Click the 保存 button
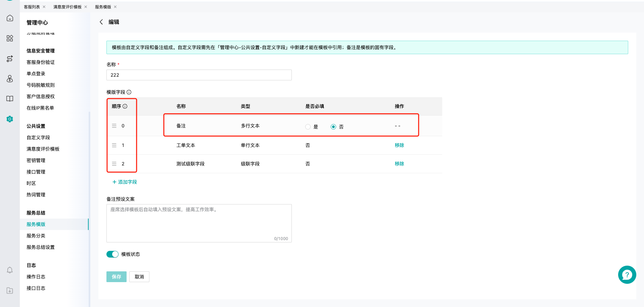This screenshot has width=644, height=307. coord(117,277)
